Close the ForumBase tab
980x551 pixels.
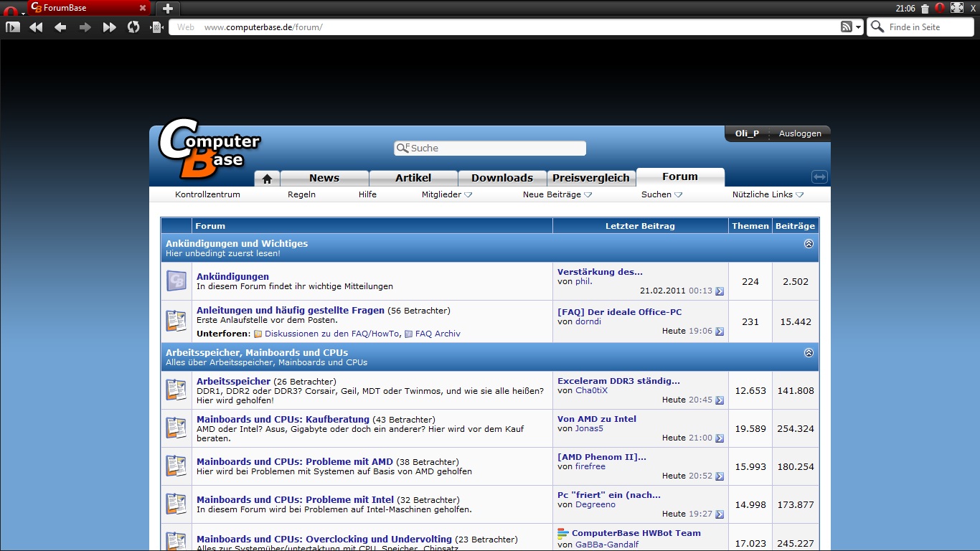click(x=143, y=9)
